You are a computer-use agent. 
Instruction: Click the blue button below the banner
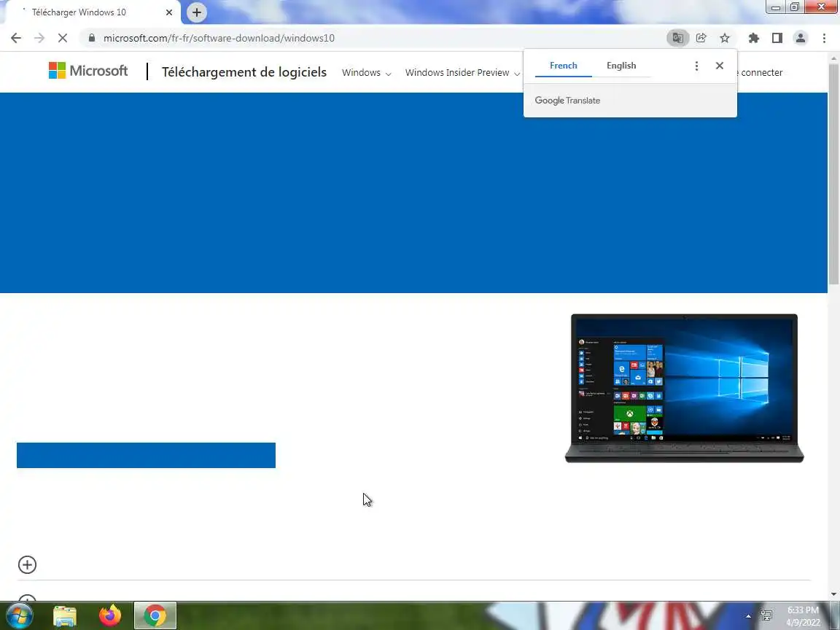click(147, 455)
